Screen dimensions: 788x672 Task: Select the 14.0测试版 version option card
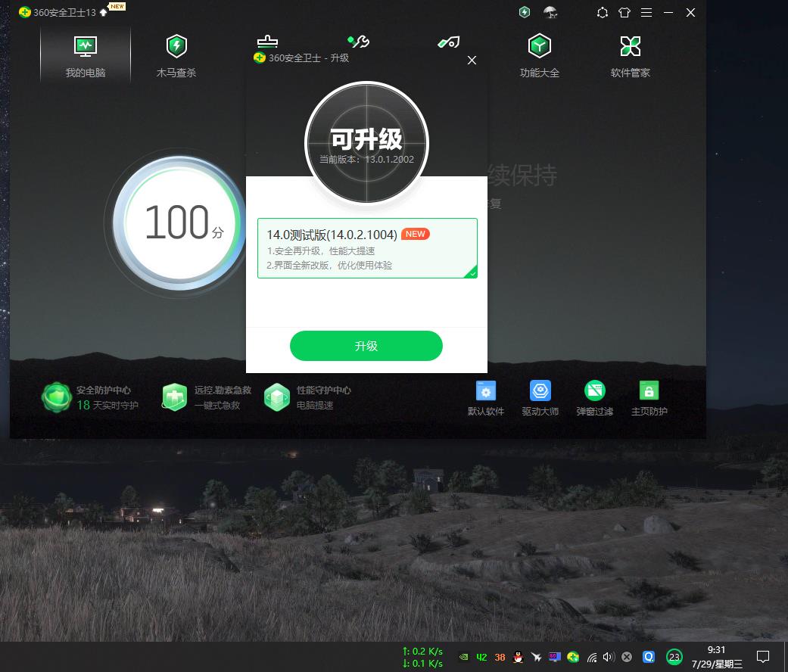point(367,248)
